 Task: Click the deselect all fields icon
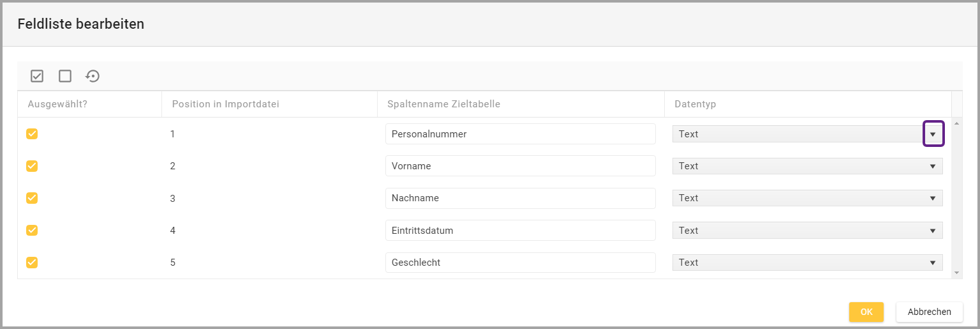click(65, 77)
